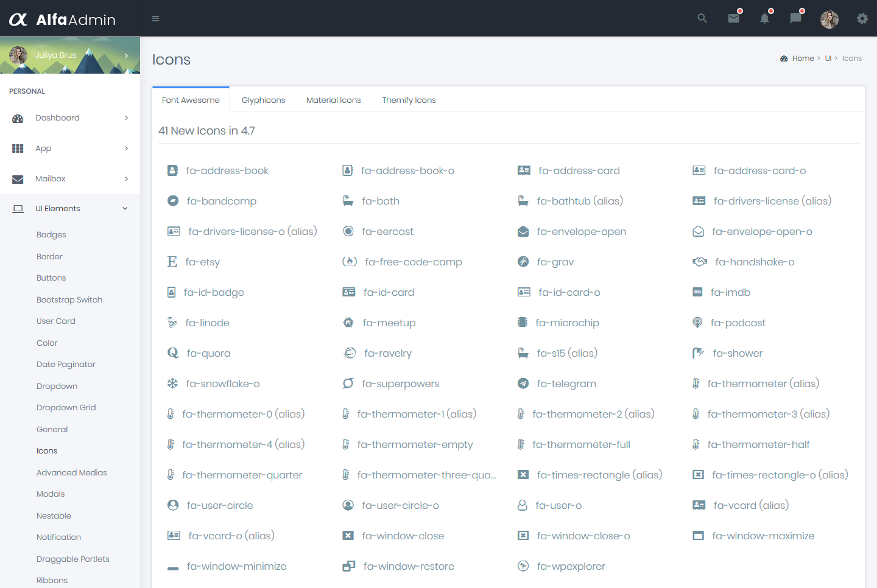Expand the Mailbox menu chevron
Screen dimensions: 877x588
(126, 179)
